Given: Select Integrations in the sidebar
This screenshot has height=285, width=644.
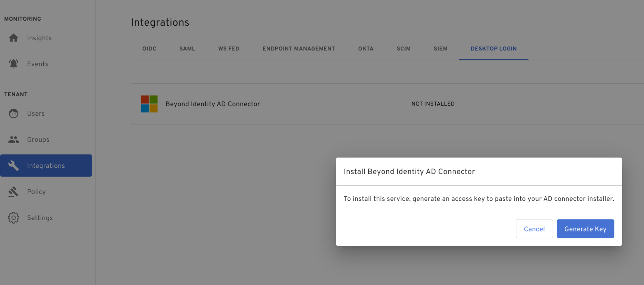Looking at the screenshot, I should pos(46,166).
